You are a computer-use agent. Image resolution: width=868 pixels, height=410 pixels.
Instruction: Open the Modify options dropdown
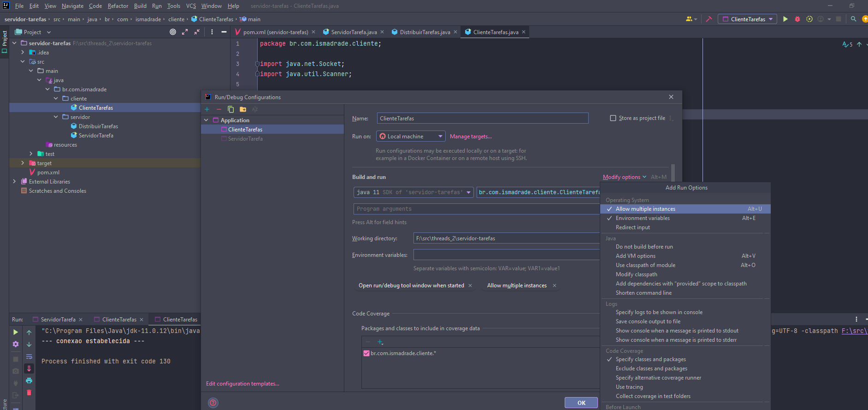click(x=624, y=177)
